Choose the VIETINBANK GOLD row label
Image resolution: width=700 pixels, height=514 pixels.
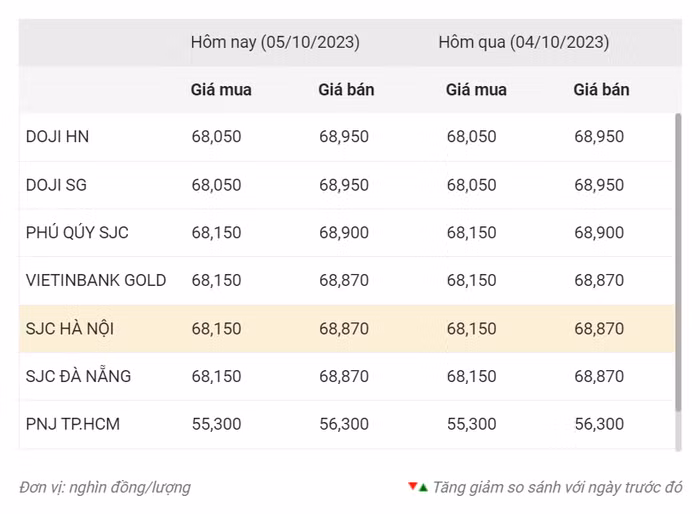[x=96, y=281]
